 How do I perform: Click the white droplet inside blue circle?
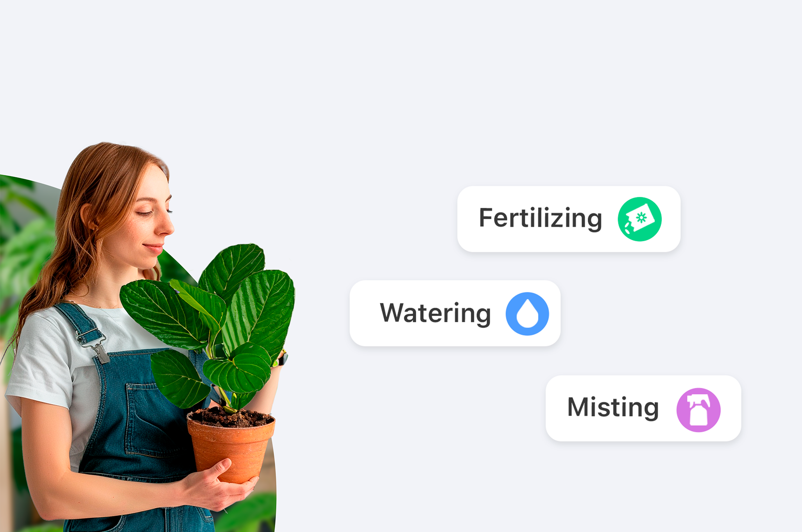pos(527,314)
